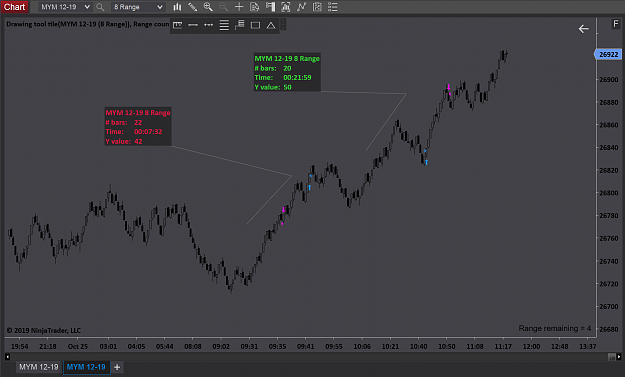Image resolution: width=625 pixels, height=377 pixels.
Task: Select the triangle drawing tool
Action: [x=271, y=25]
